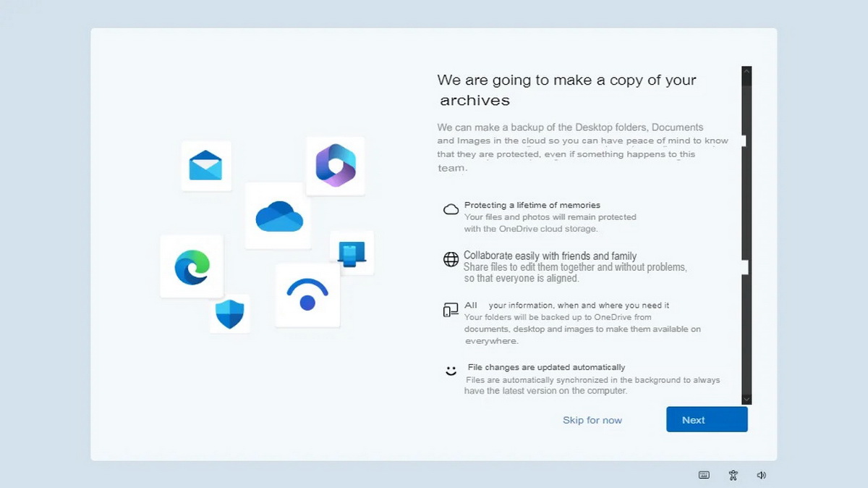
Task: Click the Next button
Action: [707, 419]
